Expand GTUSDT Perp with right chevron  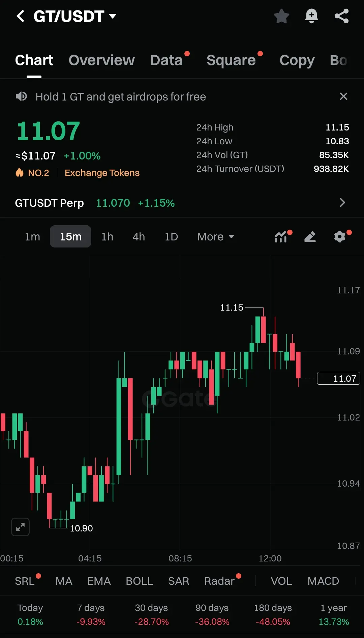tap(342, 203)
